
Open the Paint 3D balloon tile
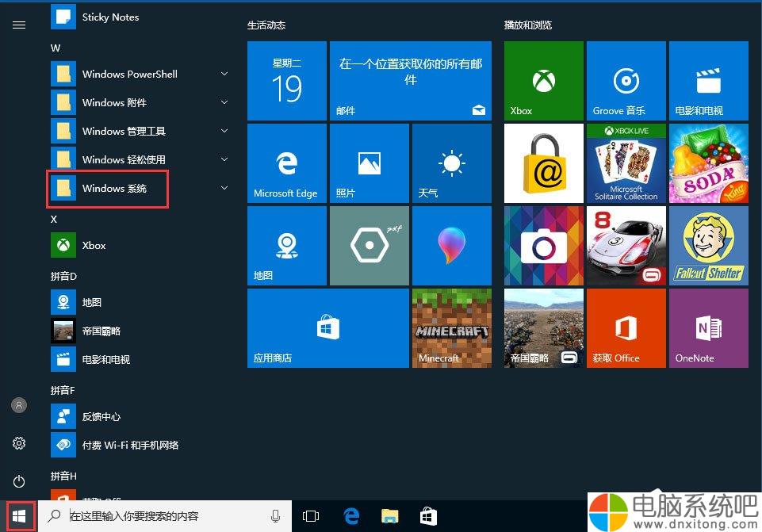point(451,246)
